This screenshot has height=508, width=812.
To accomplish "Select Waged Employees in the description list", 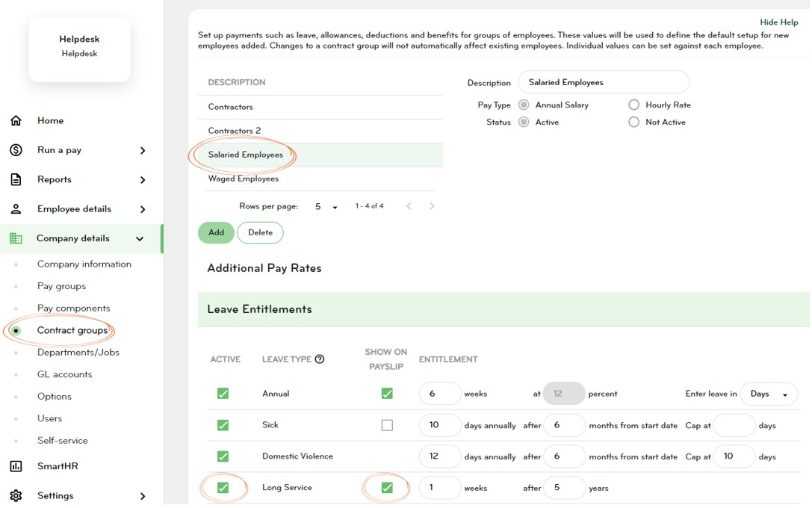I will pos(243,179).
